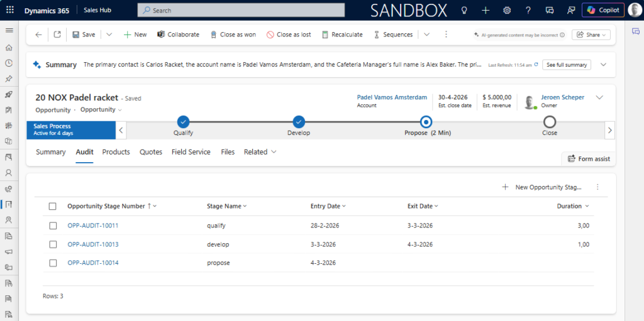The image size is (644, 321).
Task: Click the See full summary button
Action: pos(567,65)
